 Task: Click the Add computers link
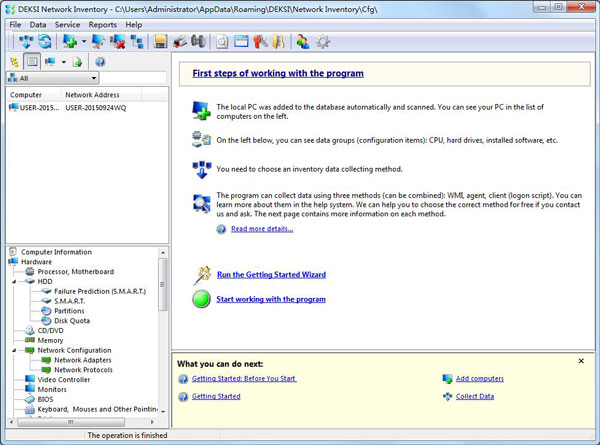coord(479,378)
